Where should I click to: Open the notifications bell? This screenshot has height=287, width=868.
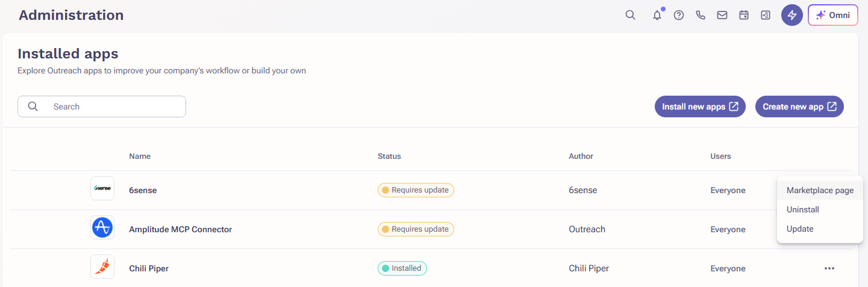tap(657, 15)
